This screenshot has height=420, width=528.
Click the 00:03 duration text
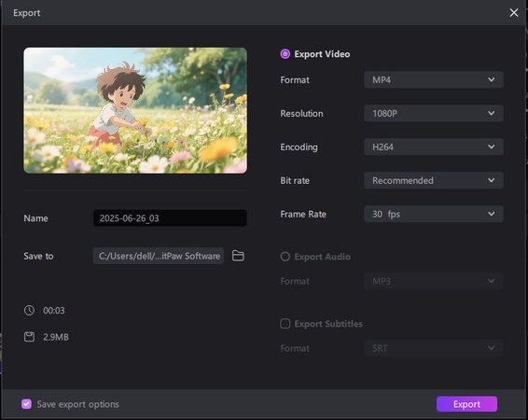54,311
